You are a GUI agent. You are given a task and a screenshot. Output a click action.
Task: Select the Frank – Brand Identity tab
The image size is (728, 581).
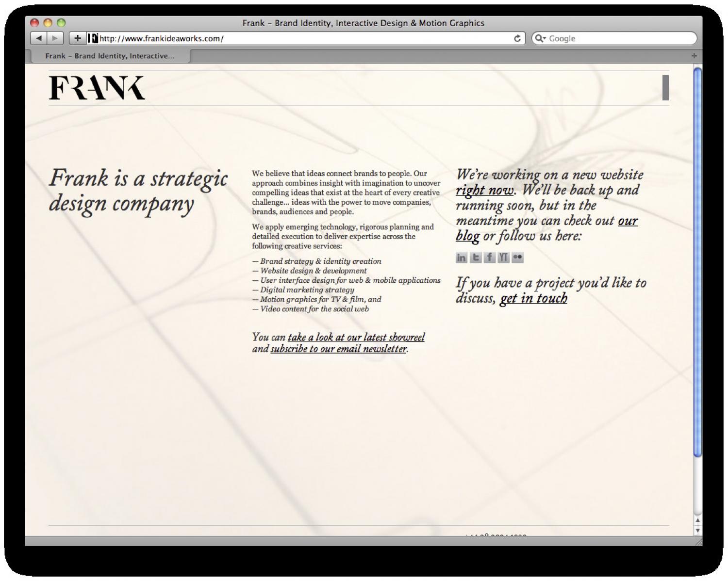[x=110, y=56]
